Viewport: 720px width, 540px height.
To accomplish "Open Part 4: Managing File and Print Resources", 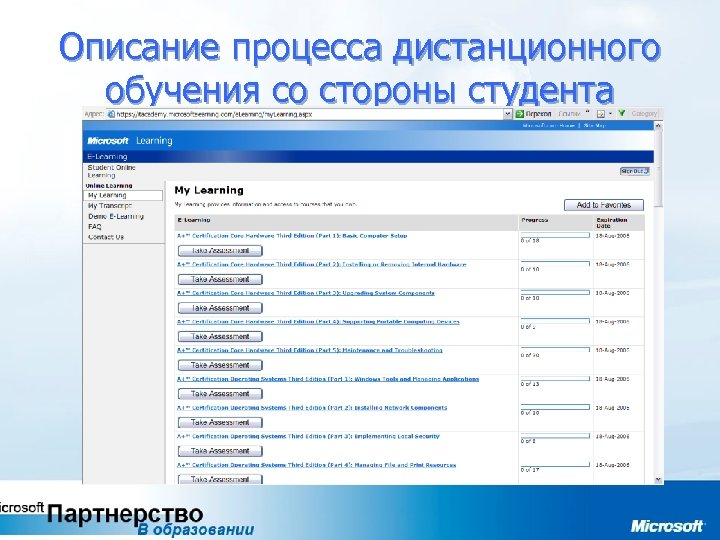I will click(316, 465).
